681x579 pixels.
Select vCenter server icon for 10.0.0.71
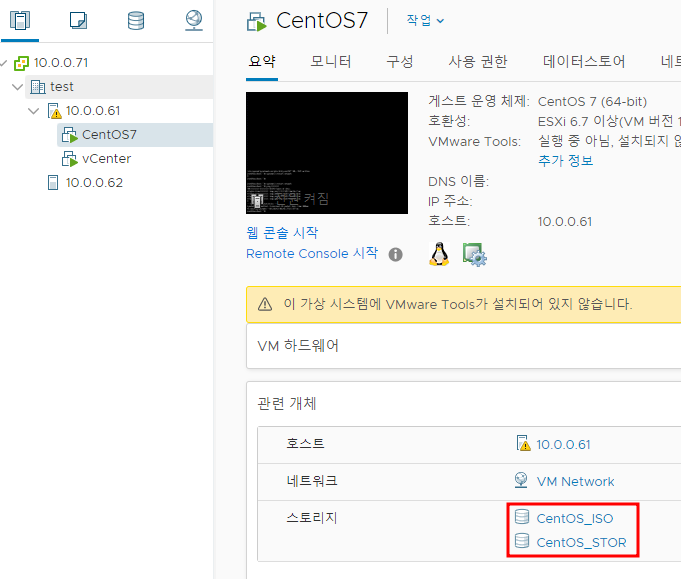21,63
